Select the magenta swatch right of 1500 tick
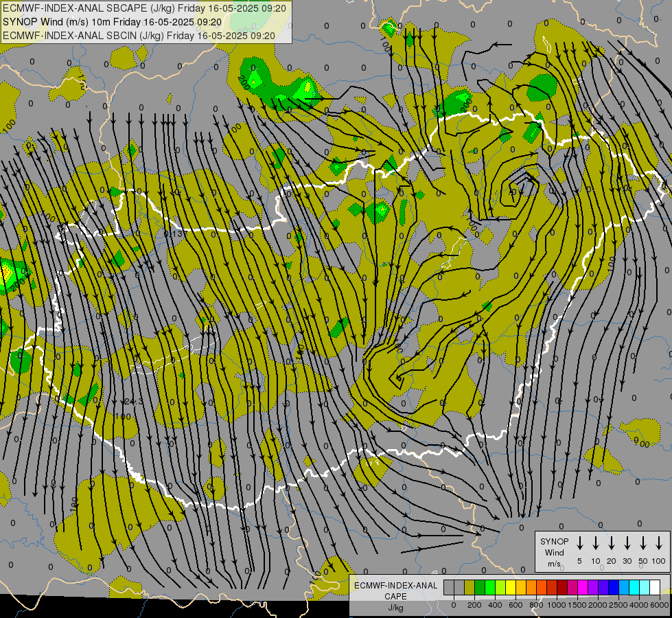The height and width of the screenshot is (618, 672). [583, 587]
